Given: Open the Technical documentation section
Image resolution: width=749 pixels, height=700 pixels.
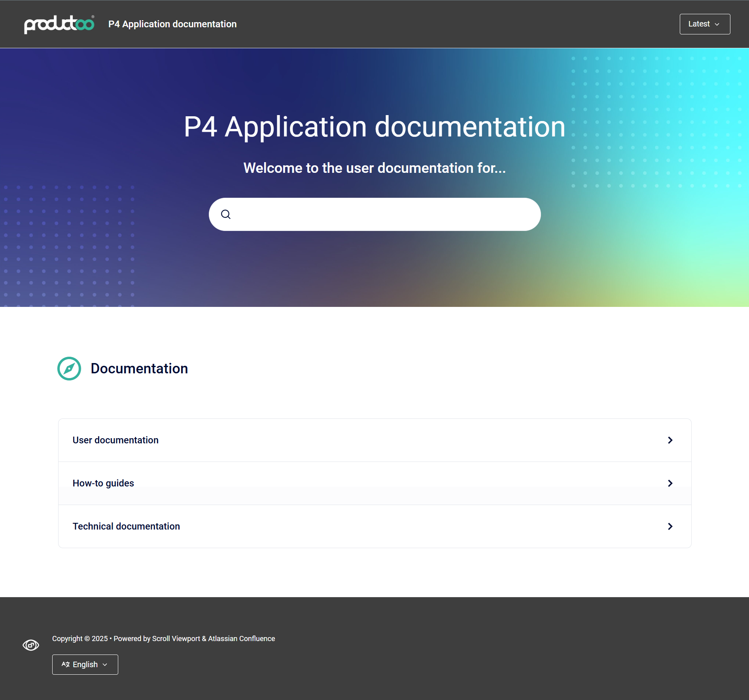Looking at the screenshot, I should point(126,526).
